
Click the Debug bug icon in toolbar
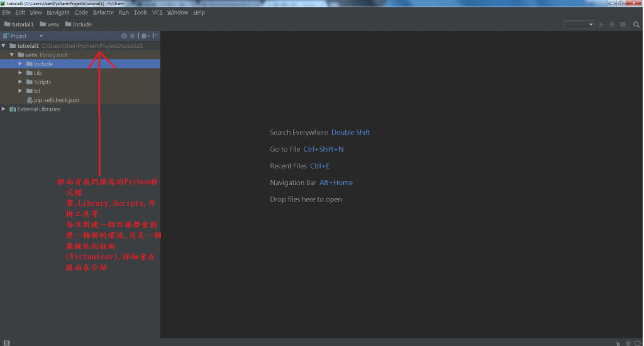[612, 25]
